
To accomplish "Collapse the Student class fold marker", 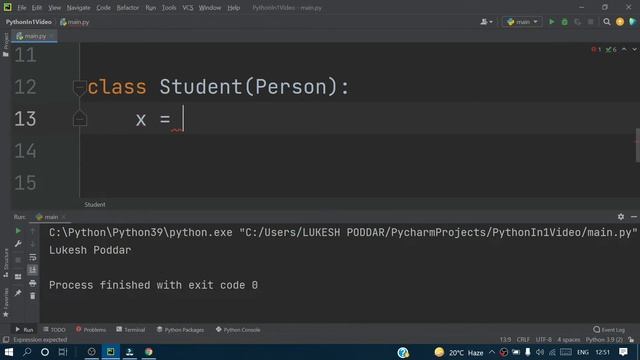I will pos(80,87).
